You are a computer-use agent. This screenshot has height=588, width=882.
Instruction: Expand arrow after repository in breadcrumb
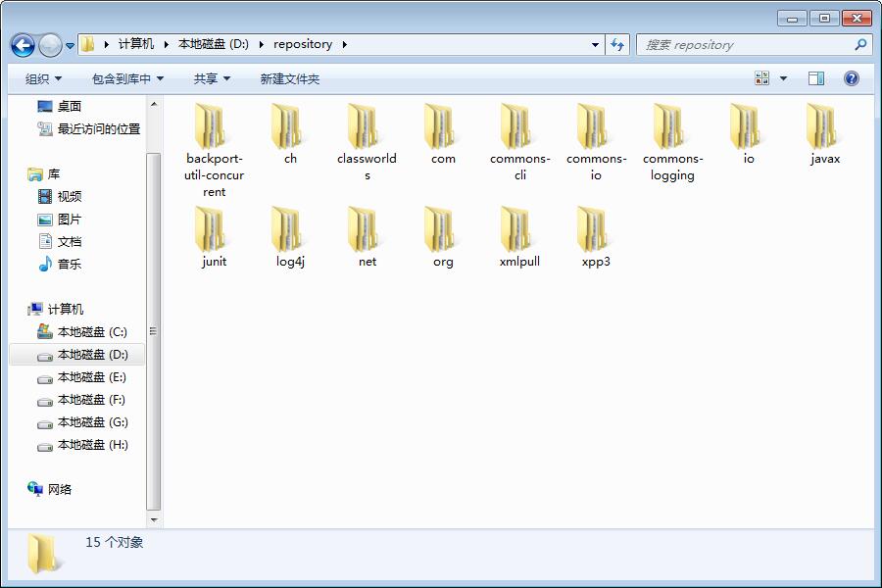click(344, 44)
